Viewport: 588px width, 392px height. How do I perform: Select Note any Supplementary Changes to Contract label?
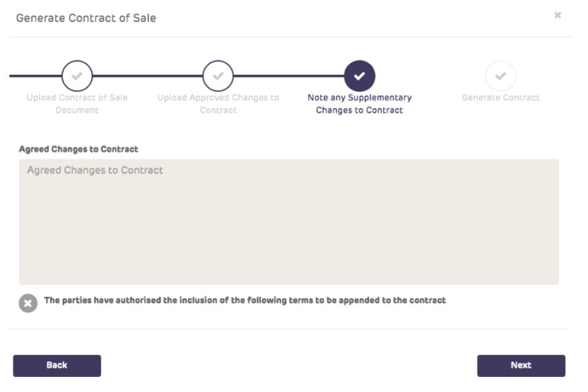click(359, 104)
